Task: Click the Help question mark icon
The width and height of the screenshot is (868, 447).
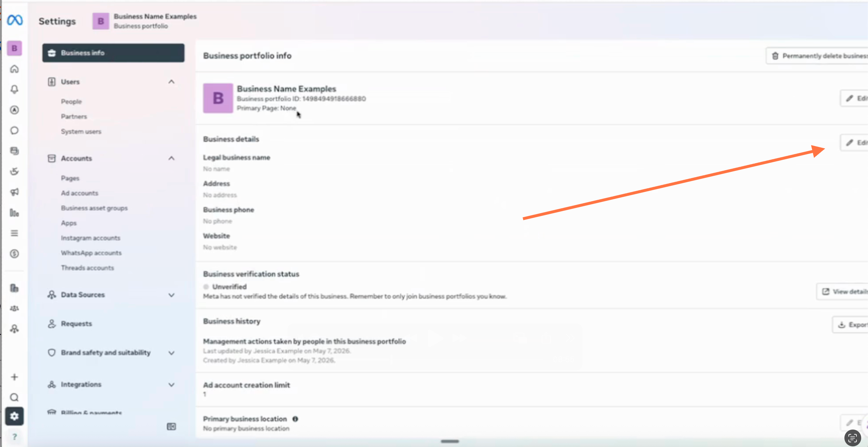Action: 14,437
